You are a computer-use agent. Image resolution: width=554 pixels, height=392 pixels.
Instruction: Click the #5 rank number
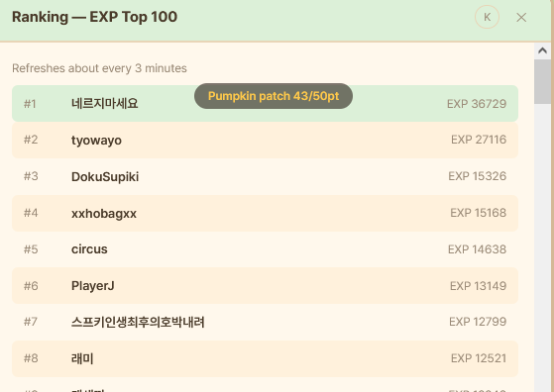pos(31,249)
